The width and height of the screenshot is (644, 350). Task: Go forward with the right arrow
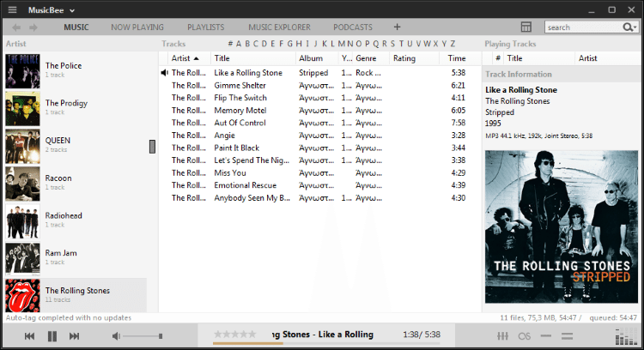pos(33,27)
